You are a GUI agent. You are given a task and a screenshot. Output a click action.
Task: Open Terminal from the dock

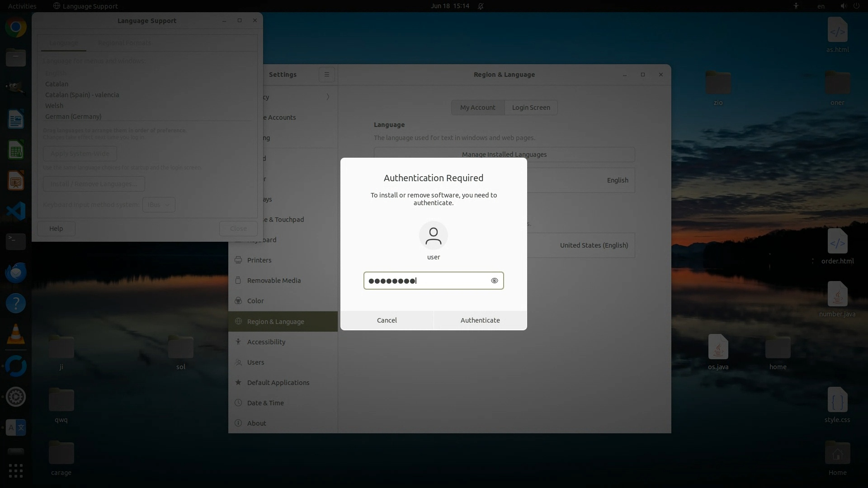(16, 242)
